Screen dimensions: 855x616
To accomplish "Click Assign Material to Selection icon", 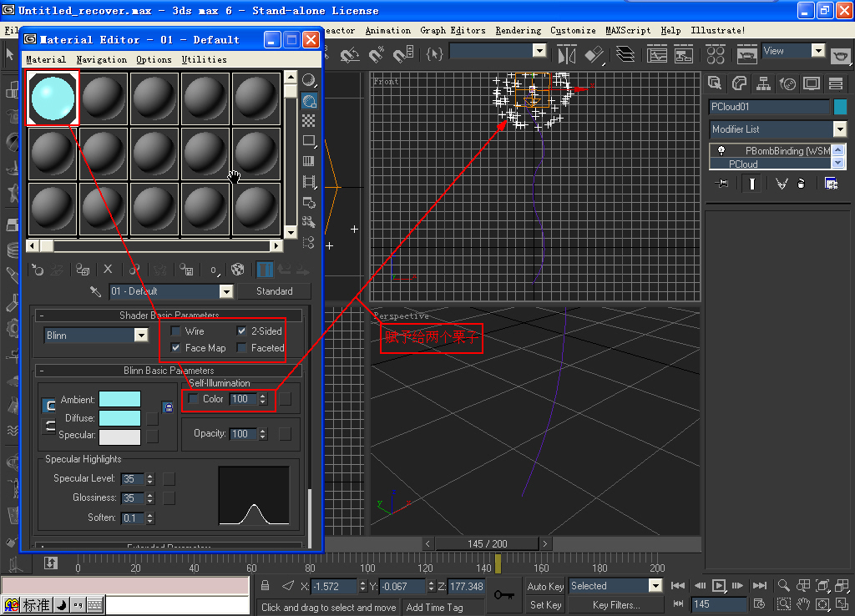I will (x=83, y=270).
